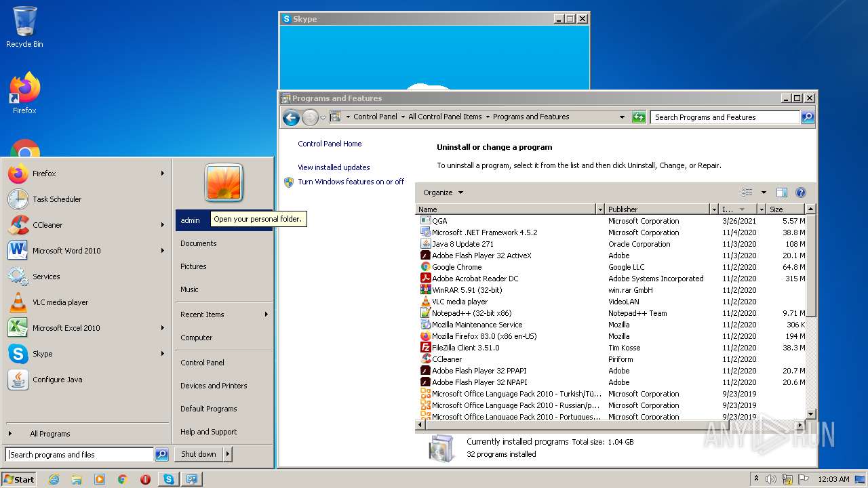Click View installed updates link
Screen dimensions: 868x488
334,167
